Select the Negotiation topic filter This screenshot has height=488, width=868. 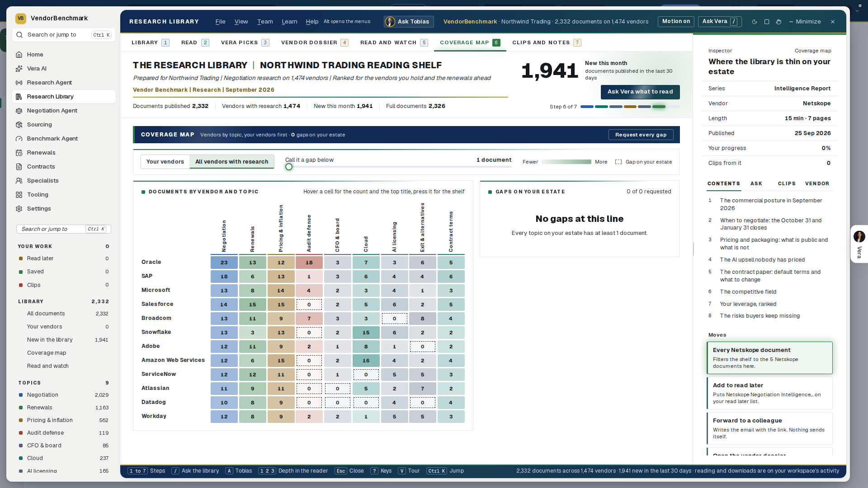pos(63,395)
